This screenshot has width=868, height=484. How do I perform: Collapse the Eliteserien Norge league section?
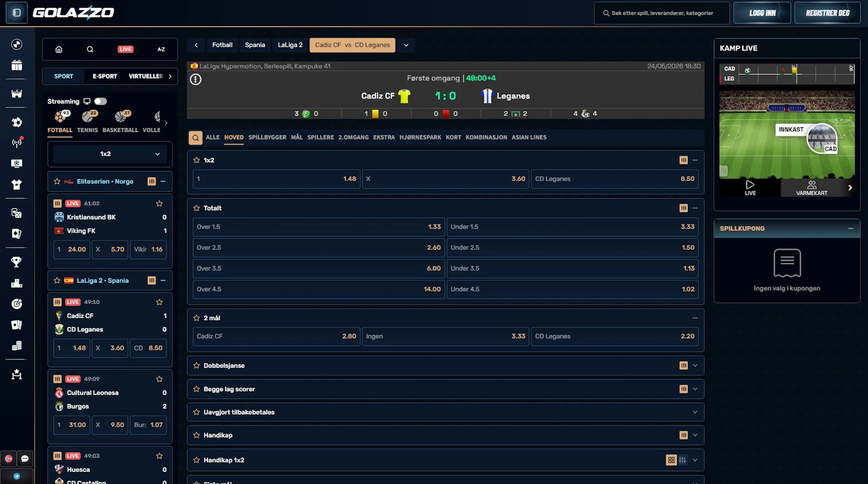coord(163,182)
